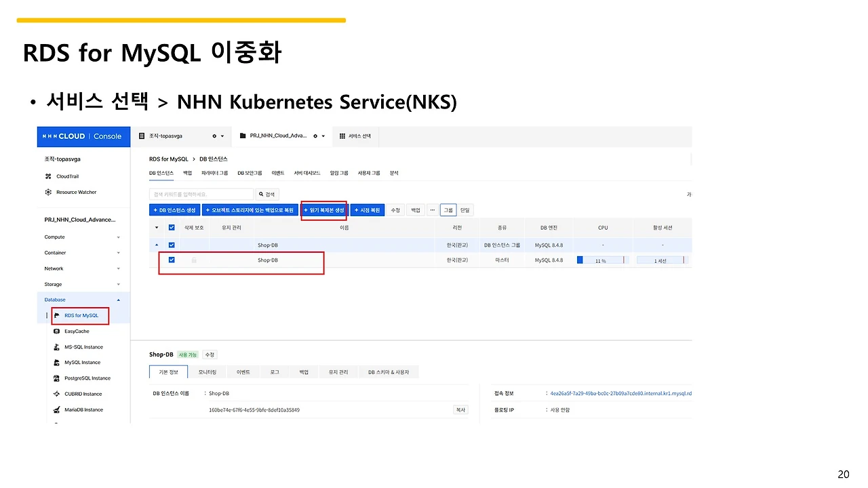Open the 백업 top tab
Screen dimensions: 868x488
[x=188, y=173]
